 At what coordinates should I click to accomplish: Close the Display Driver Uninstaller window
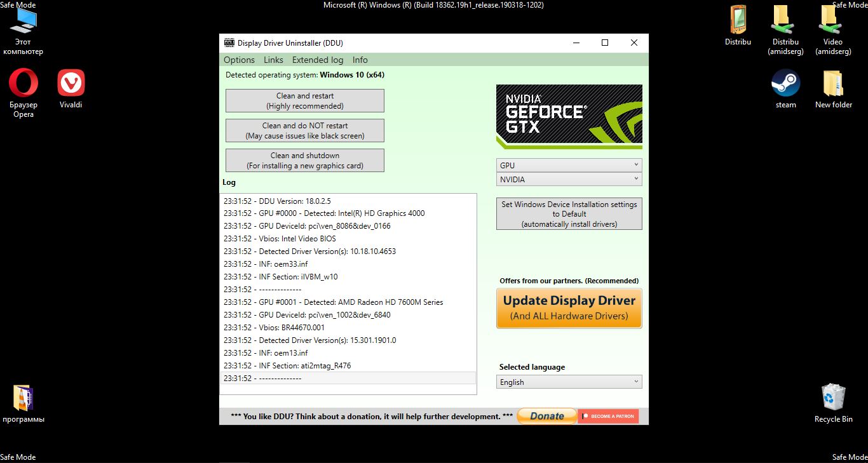click(634, 43)
